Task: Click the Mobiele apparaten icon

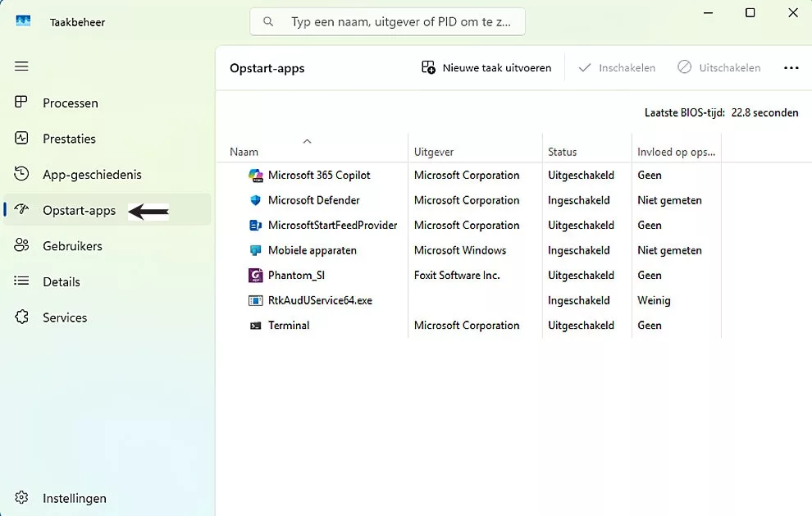Action: (255, 250)
